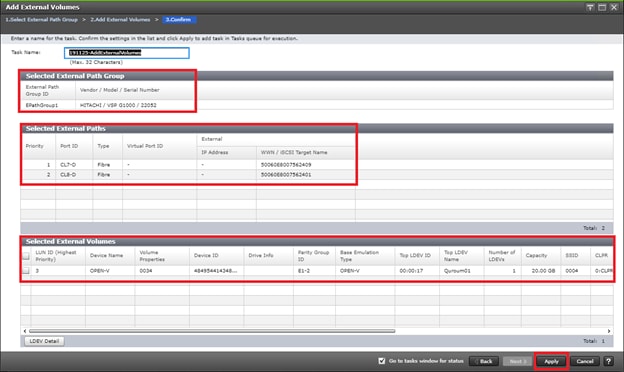Close the Add External Volumes dialog
Screen dimensions: 624x372
pyautogui.click(x=614, y=7)
